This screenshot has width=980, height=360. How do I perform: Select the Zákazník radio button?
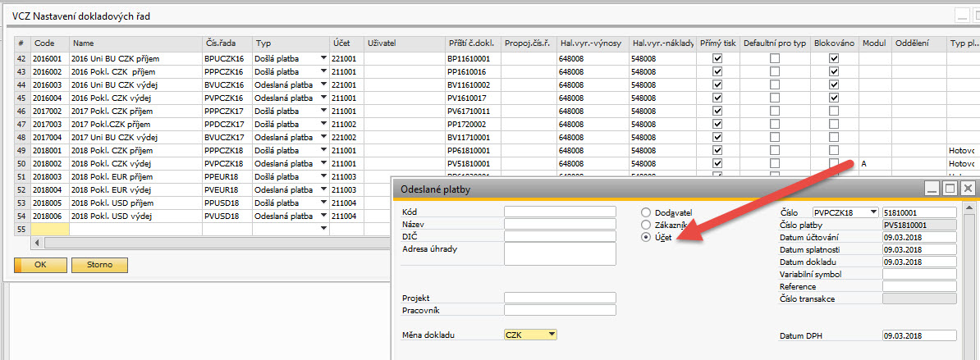(646, 225)
